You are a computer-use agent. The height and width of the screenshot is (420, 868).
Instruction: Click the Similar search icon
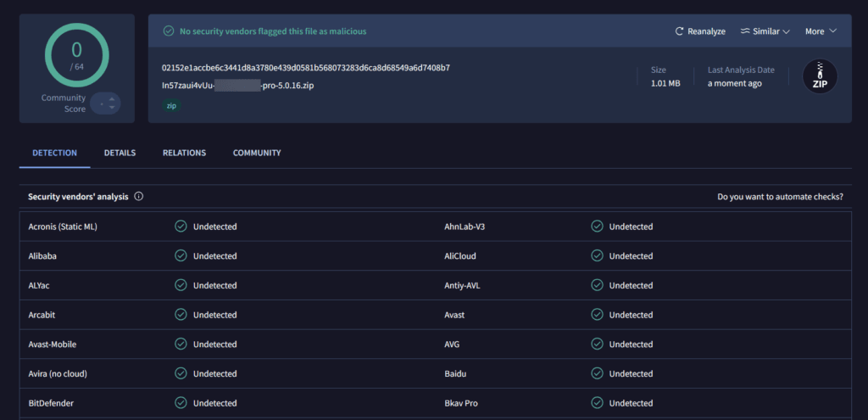(x=745, y=31)
